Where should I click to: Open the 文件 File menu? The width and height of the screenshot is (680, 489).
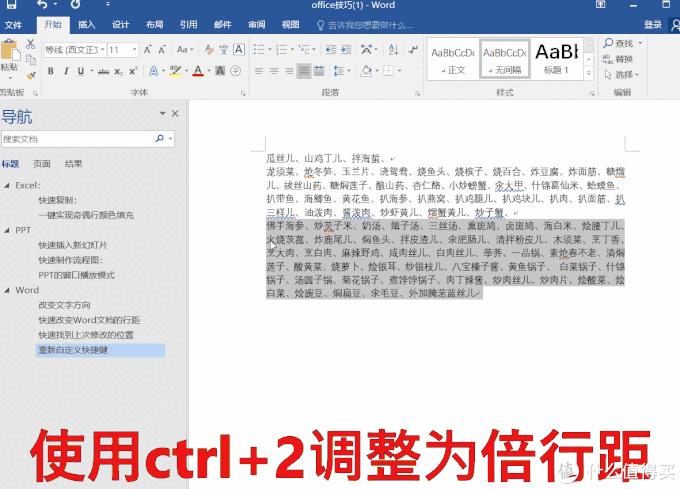pyautogui.click(x=13, y=25)
